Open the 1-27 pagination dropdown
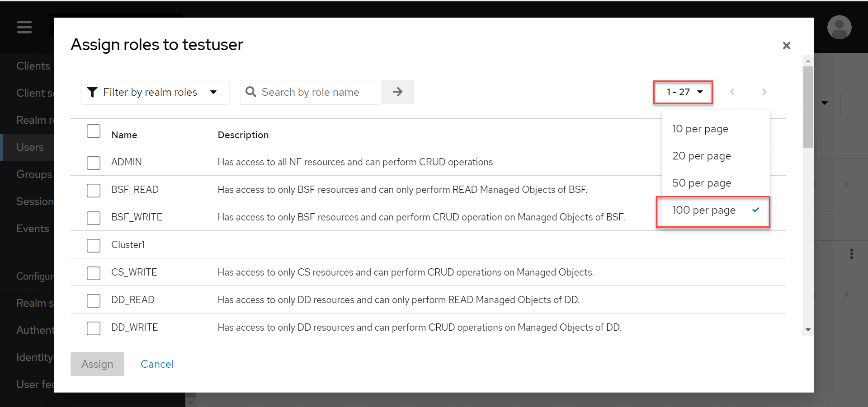868x407 pixels. point(683,92)
